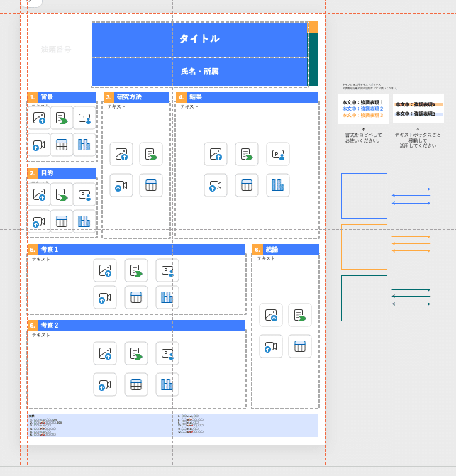The image size is (456, 476).
Task: Click the insert chart icon in 結果 section
Action: point(278,185)
